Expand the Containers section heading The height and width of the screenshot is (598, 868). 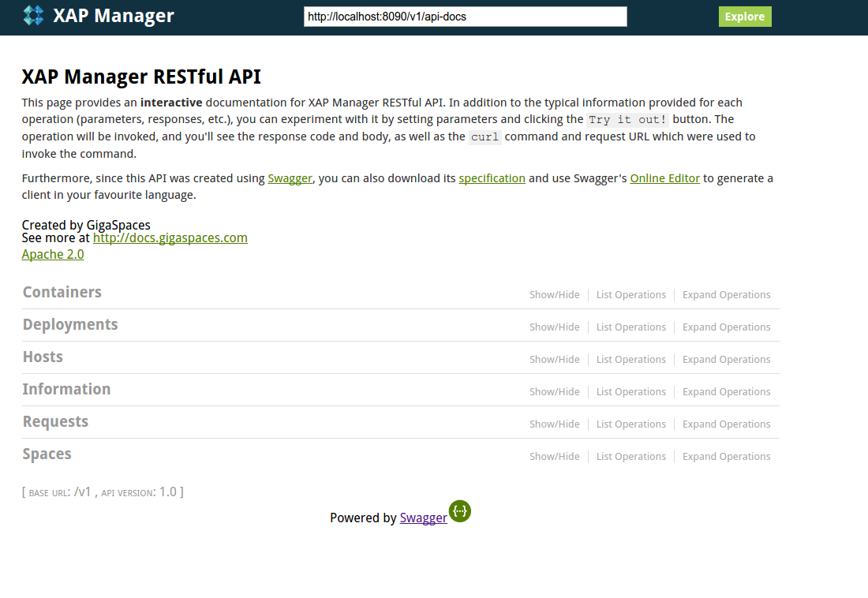point(62,293)
